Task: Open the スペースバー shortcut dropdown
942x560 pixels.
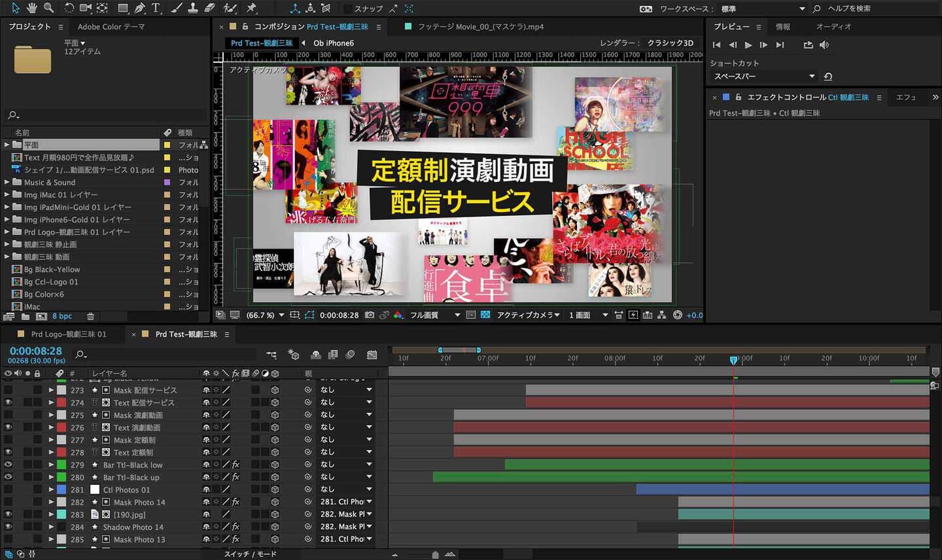Action: (763, 77)
